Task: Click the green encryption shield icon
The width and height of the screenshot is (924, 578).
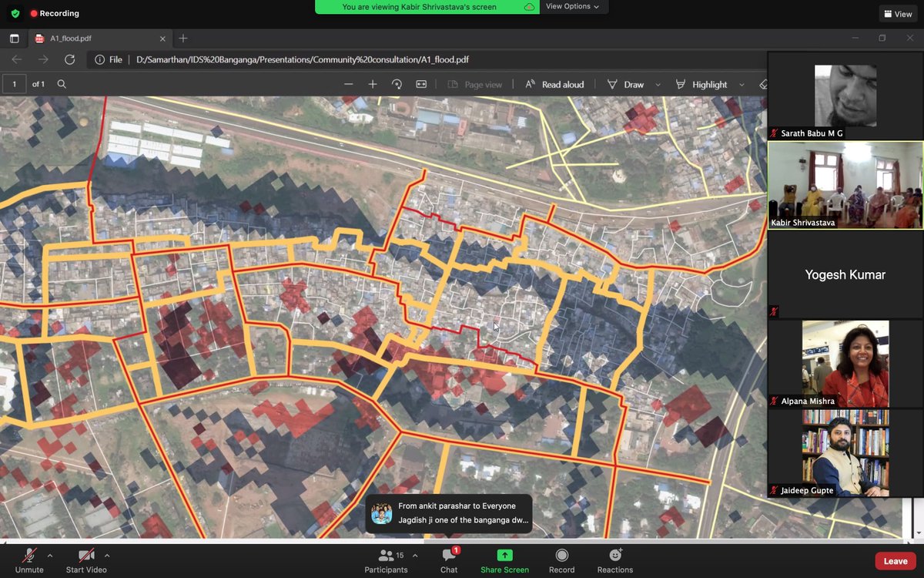Action: (x=15, y=13)
